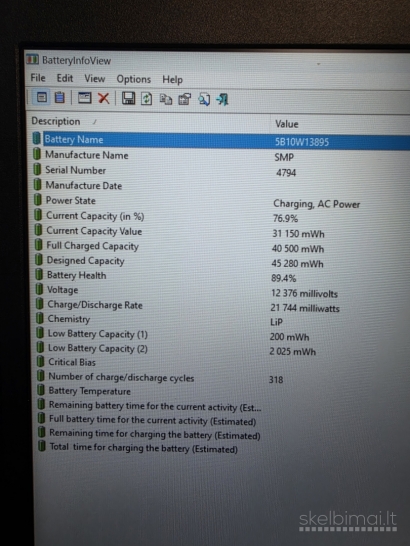Open the View menu
410x546 pixels.
[x=94, y=79]
